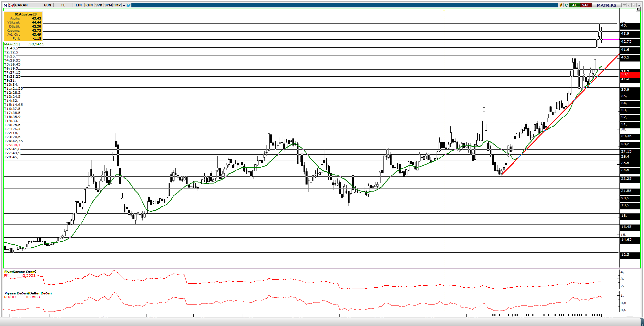This screenshot has width=644, height=326.
Task: Click the Açılış value 43,42
Action: (x=36, y=18)
